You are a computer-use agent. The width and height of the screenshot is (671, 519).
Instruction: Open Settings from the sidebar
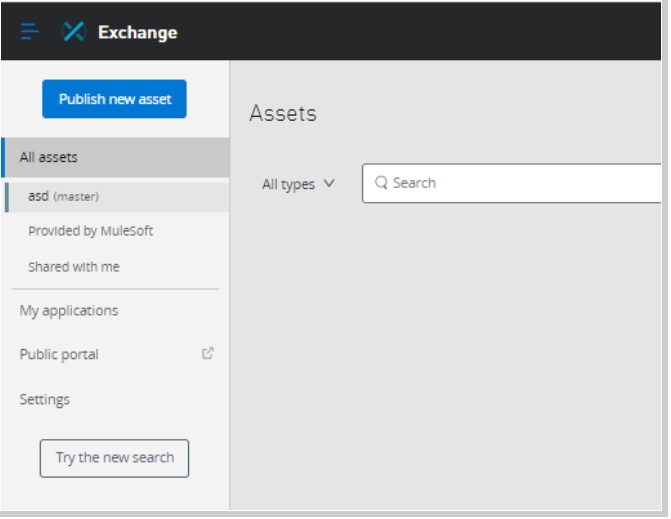pos(45,400)
